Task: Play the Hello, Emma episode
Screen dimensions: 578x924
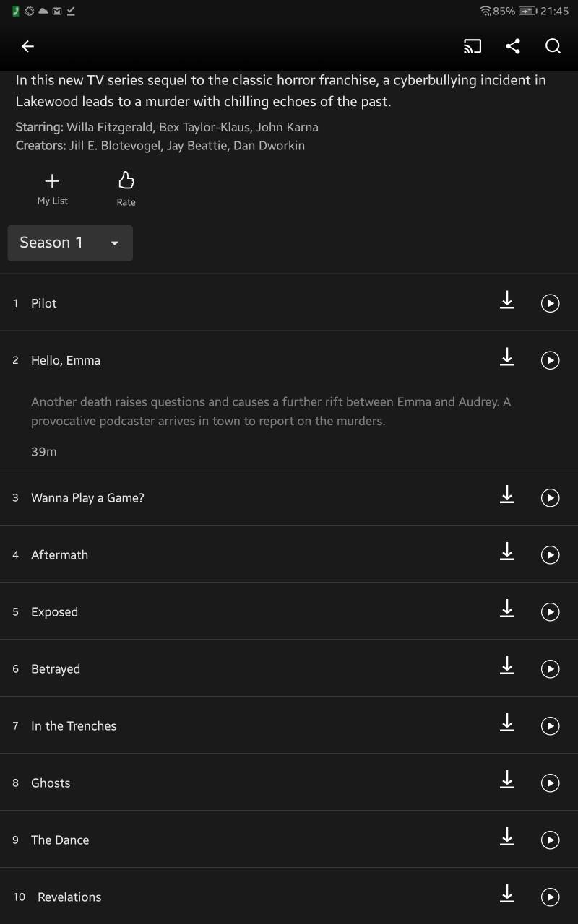Action: click(551, 360)
